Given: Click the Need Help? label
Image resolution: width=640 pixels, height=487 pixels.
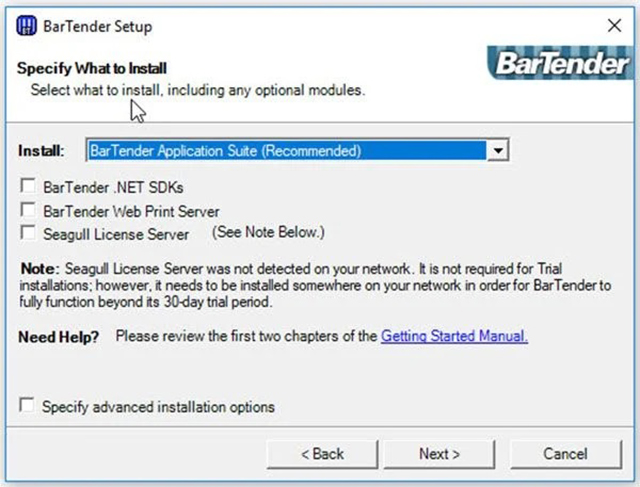Looking at the screenshot, I should click(59, 337).
